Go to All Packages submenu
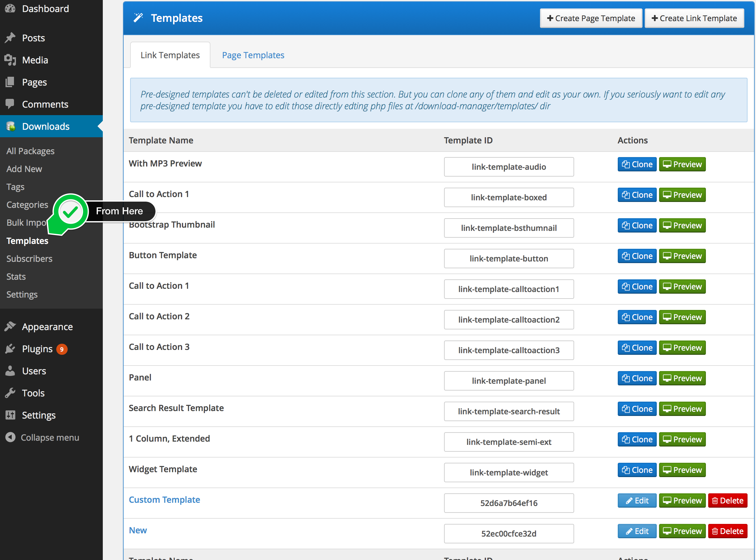The width and height of the screenshot is (756, 560). click(31, 151)
